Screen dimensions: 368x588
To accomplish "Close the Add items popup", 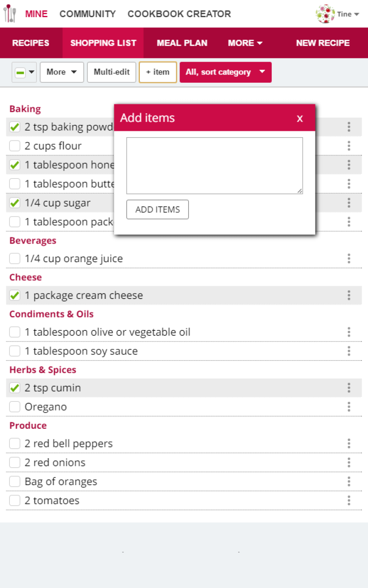I will tap(300, 118).
